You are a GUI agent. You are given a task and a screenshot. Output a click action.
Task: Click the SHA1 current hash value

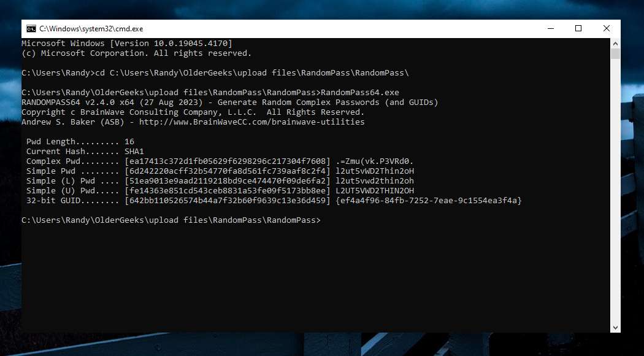(134, 151)
